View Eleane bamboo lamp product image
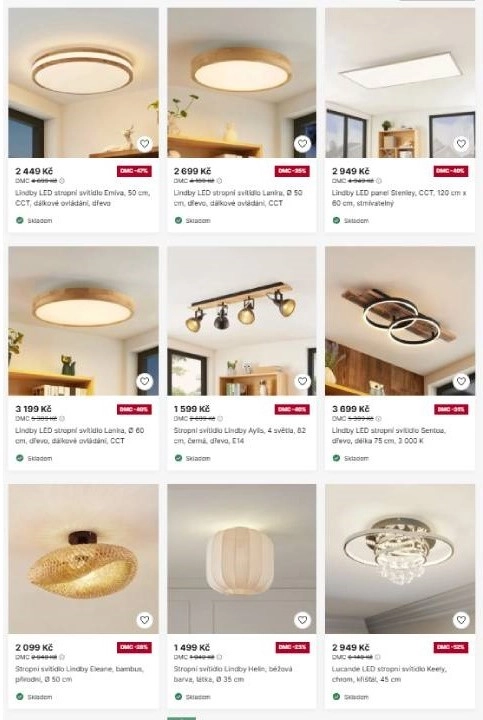 point(83,559)
